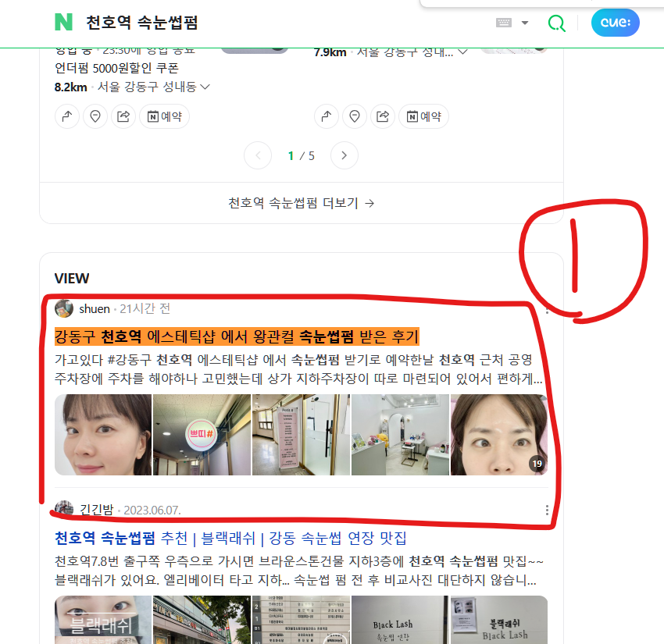
Task: Open the shuen post excerpt text
Action: click(298, 369)
